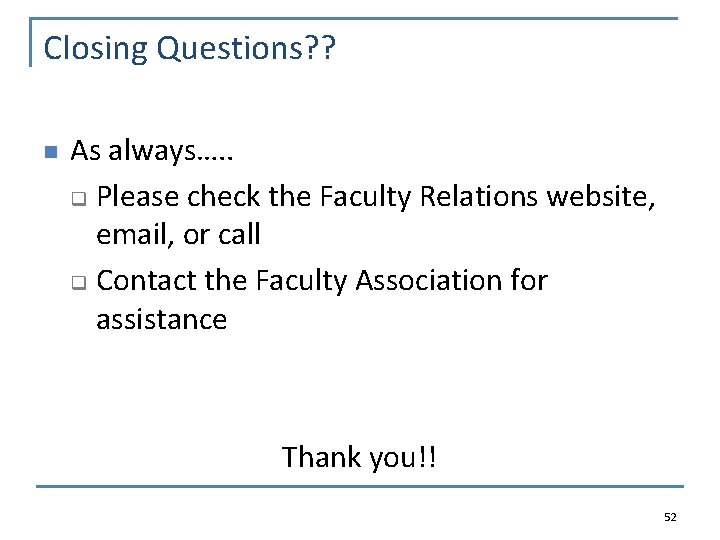Viewport: 720px width, 540px height.
Task: Click the blue border line above the title
Action: [x=354, y=19]
